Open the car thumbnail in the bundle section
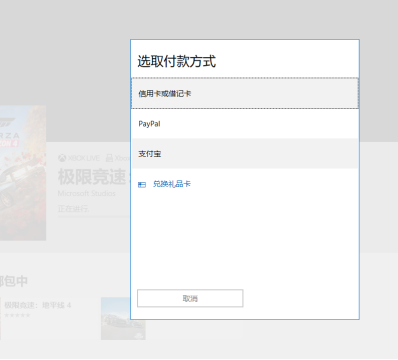Image resolution: width=398 pixels, height=360 pixels. 123,318
